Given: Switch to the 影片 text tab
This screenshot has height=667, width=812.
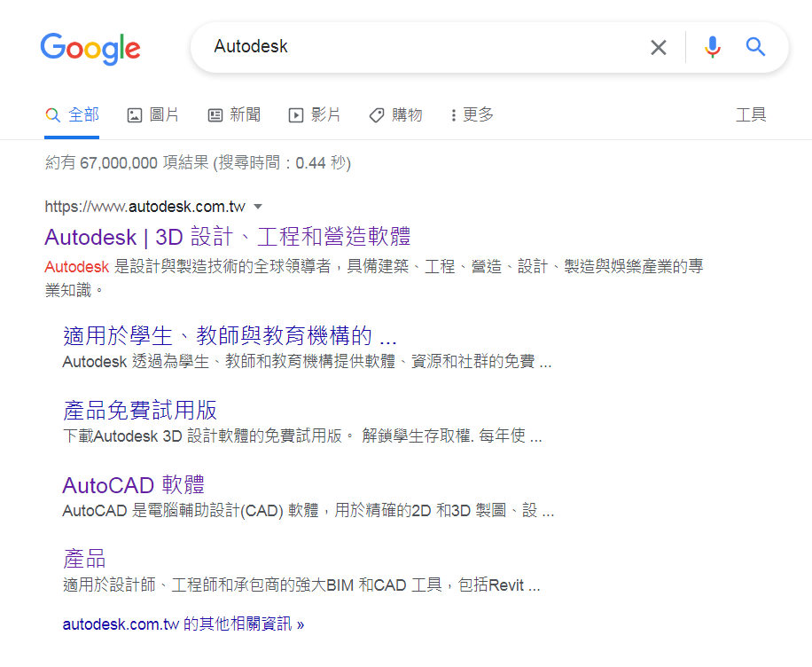Looking at the screenshot, I should click(x=325, y=114).
